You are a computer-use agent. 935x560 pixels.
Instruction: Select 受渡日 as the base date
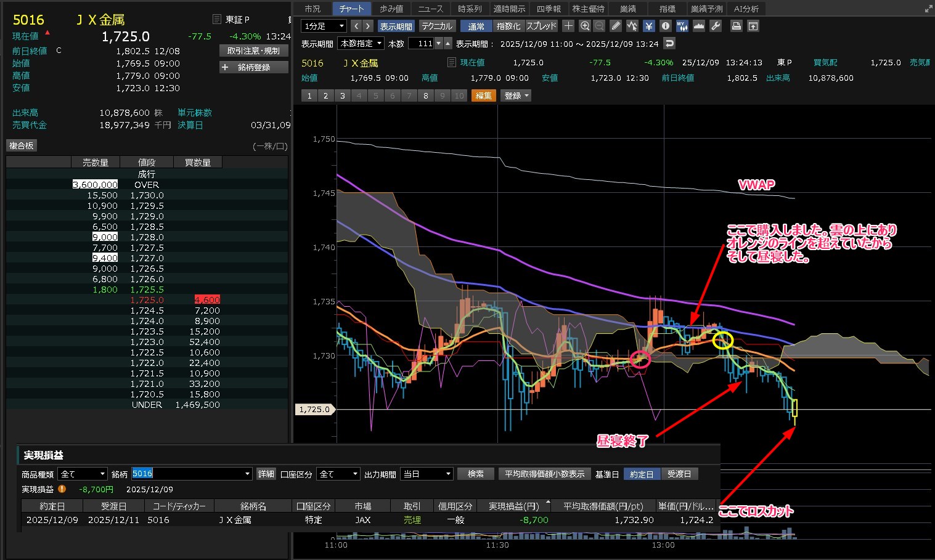click(x=679, y=474)
